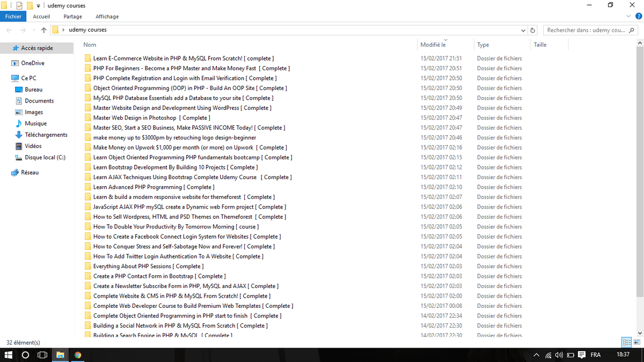Select Learn Advanced PHP Programming folder
644x362 pixels.
point(153,187)
